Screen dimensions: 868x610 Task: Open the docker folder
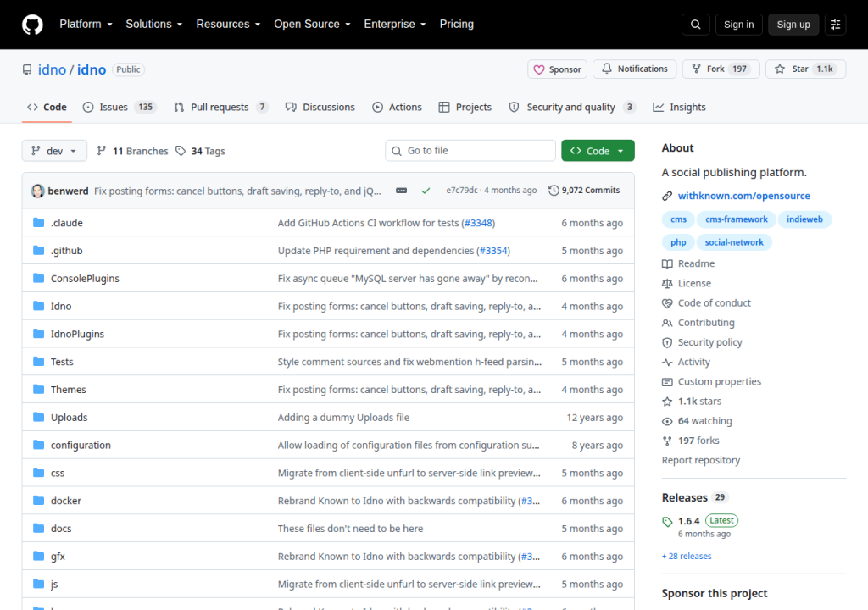66,501
